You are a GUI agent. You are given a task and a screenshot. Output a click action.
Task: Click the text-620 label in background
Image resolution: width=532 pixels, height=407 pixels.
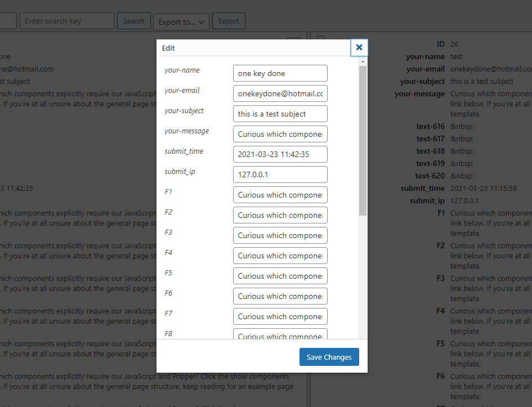[x=430, y=176]
